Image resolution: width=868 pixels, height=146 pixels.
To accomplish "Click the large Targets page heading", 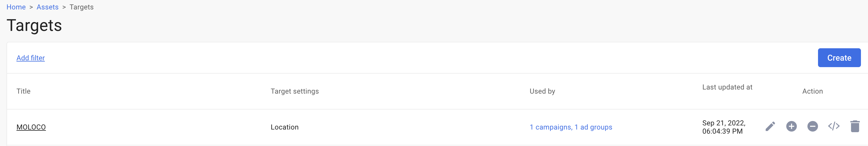I will pos(34,26).
